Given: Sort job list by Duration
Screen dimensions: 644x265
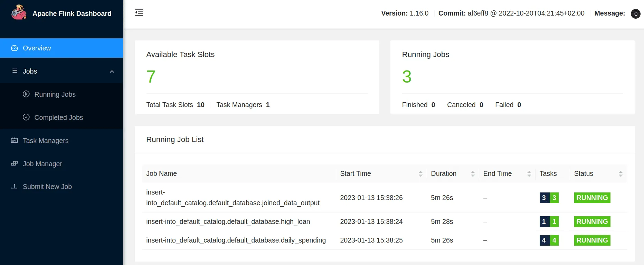Looking at the screenshot, I should click(x=473, y=174).
